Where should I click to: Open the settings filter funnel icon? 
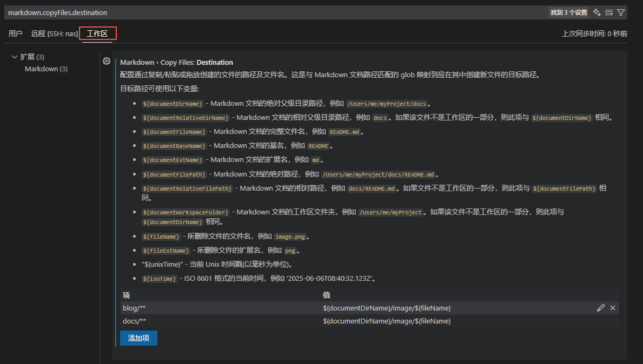[x=621, y=12]
